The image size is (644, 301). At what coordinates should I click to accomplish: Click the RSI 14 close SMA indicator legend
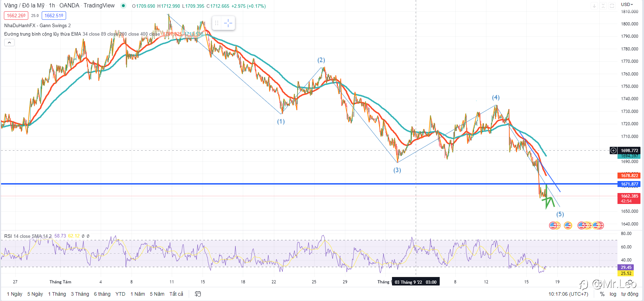pyautogui.click(x=28, y=236)
